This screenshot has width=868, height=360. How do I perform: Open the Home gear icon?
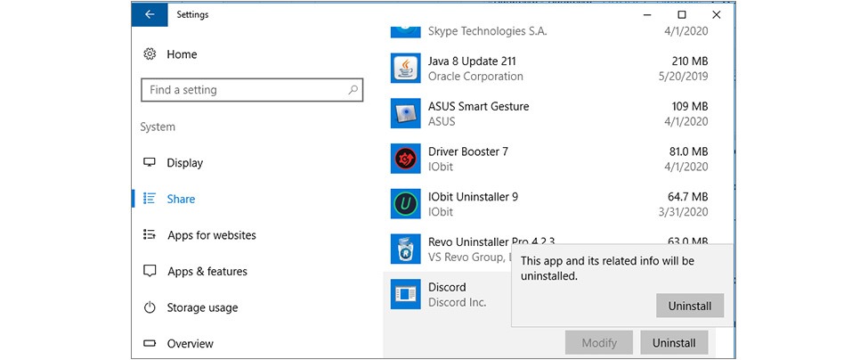coord(150,54)
